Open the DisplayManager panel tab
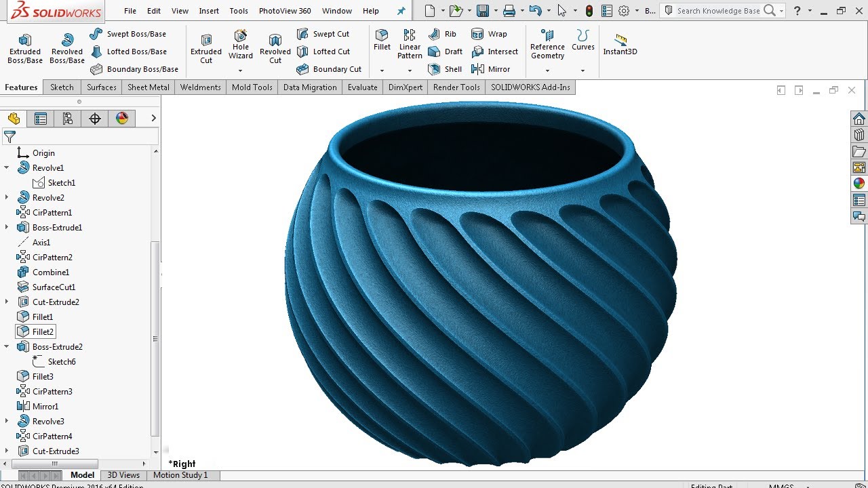This screenshot has width=868, height=488. coord(122,119)
